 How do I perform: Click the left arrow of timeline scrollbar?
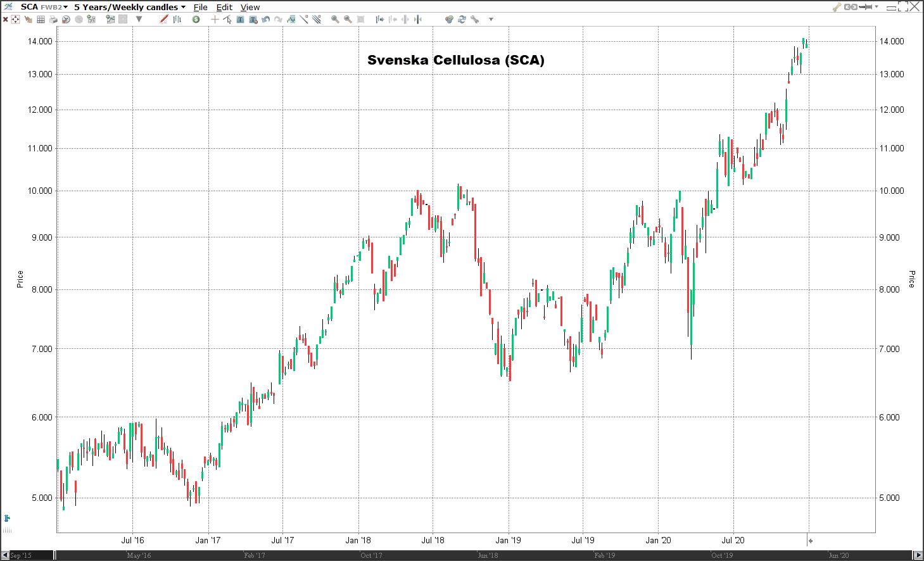pos(4,555)
